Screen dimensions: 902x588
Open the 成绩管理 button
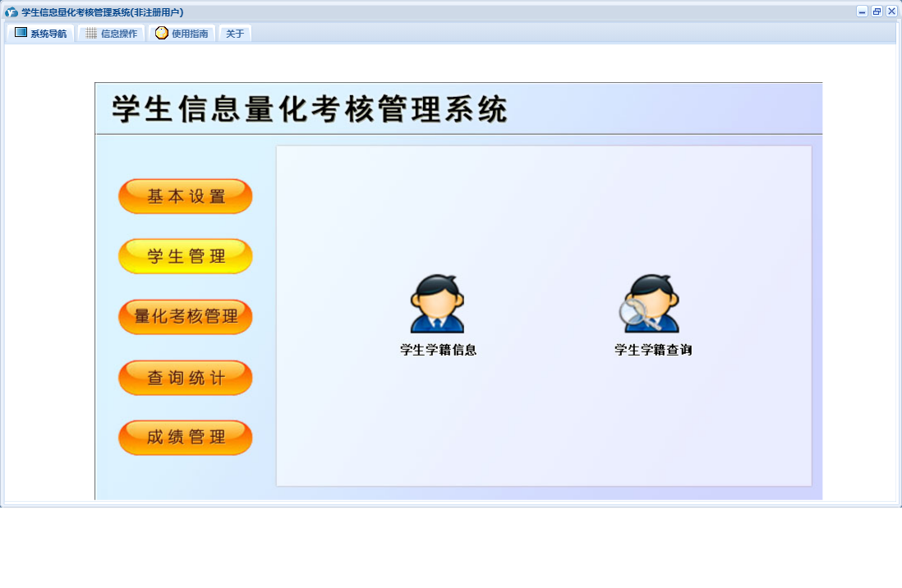[x=185, y=437]
